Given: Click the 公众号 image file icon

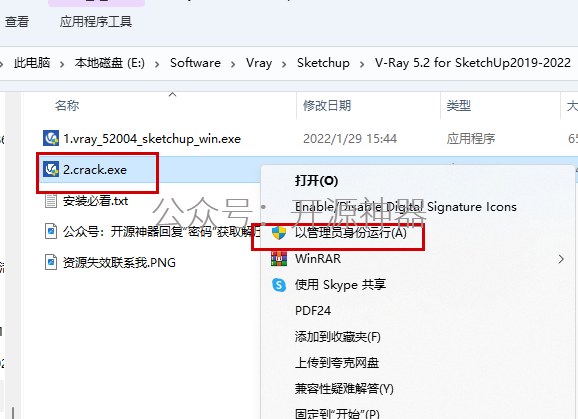Looking at the screenshot, I should pos(51,232).
